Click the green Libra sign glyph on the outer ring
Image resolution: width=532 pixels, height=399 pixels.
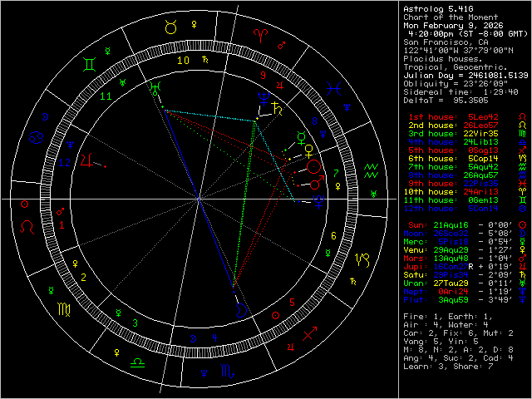pos(137,362)
